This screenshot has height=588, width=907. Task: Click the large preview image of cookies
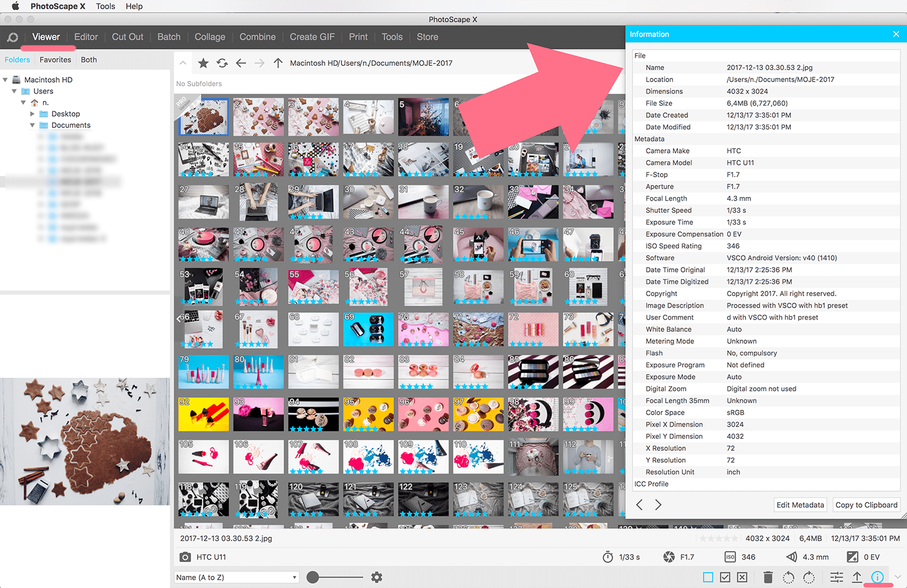(85, 442)
